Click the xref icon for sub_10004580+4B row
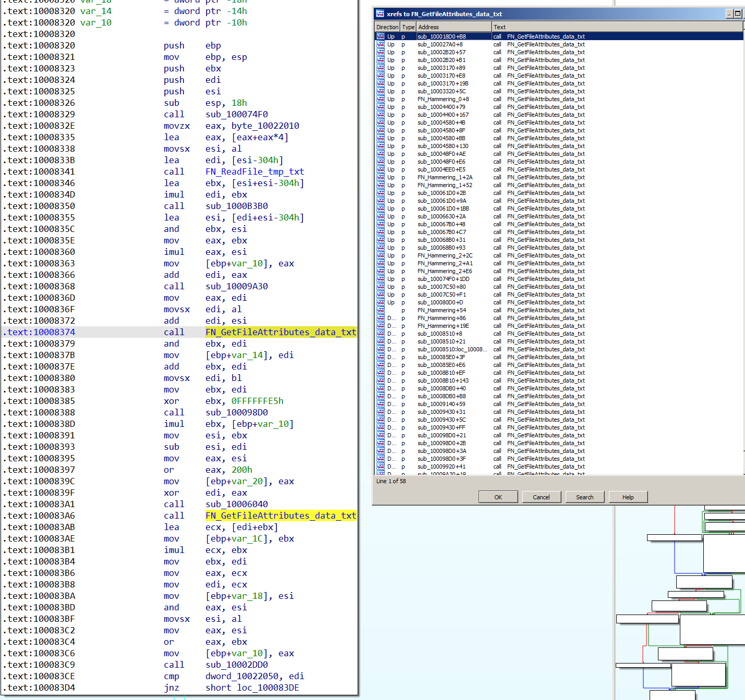 [x=381, y=122]
